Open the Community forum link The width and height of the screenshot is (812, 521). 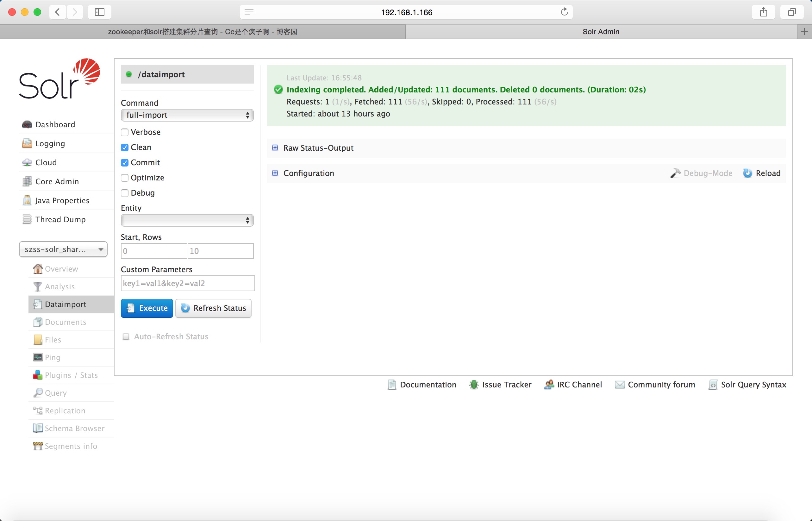point(655,385)
